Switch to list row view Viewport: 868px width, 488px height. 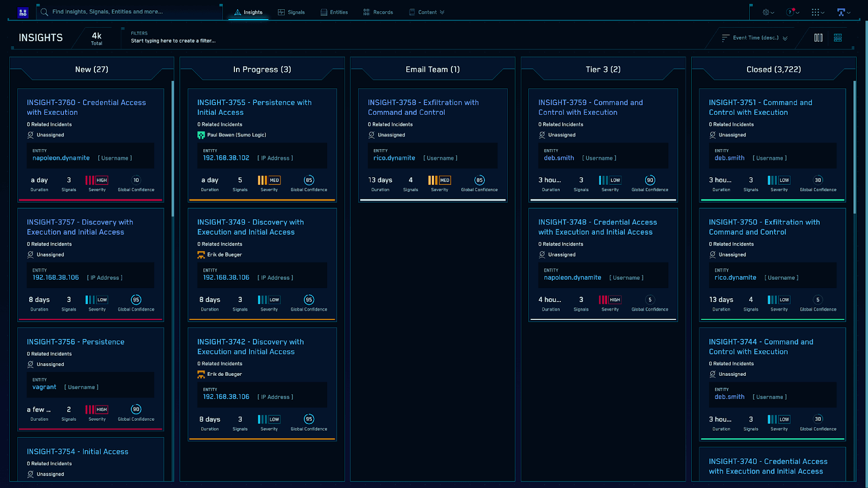pyautogui.click(x=838, y=37)
